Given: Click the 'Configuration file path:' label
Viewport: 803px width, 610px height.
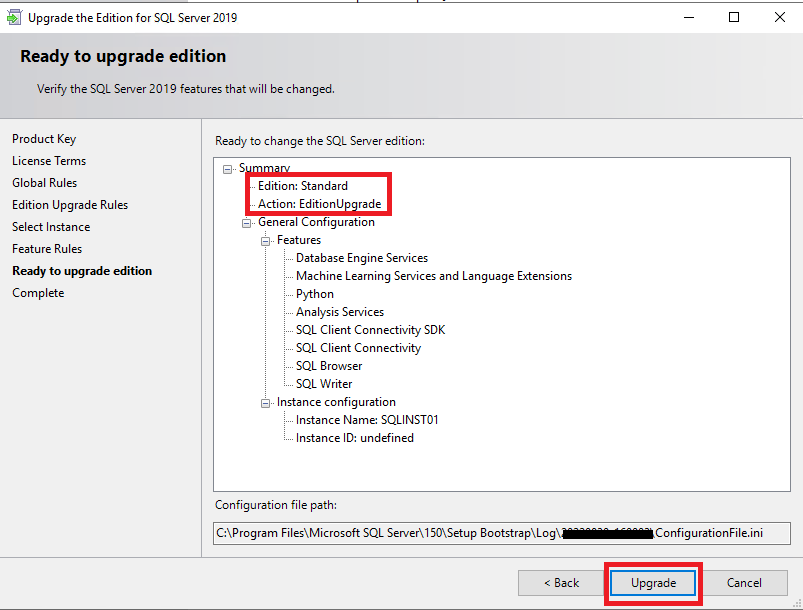Looking at the screenshot, I should [x=276, y=505].
